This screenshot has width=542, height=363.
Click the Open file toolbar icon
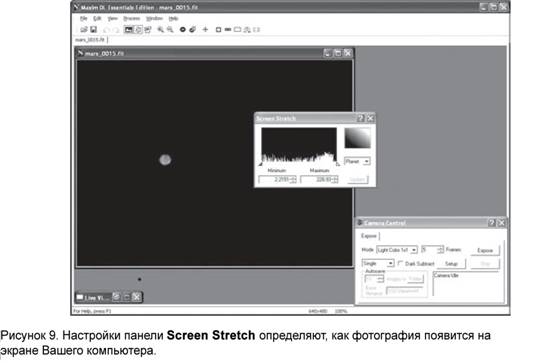(84, 30)
